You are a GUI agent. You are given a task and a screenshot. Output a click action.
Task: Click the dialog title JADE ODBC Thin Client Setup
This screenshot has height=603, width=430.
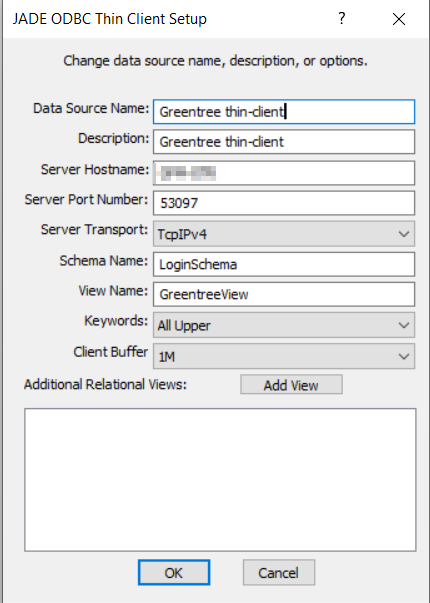click(110, 19)
